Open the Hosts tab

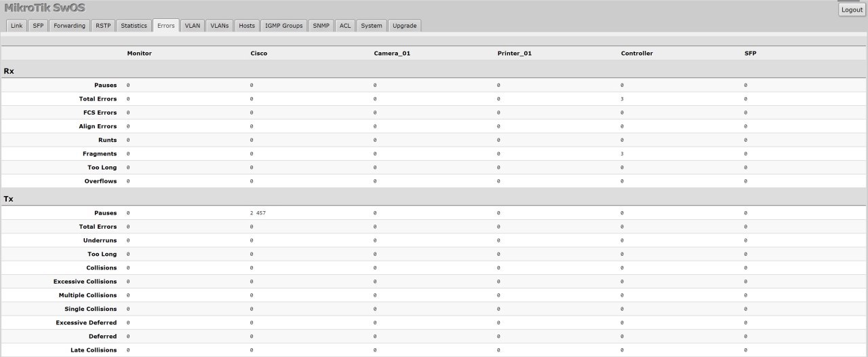(247, 26)
